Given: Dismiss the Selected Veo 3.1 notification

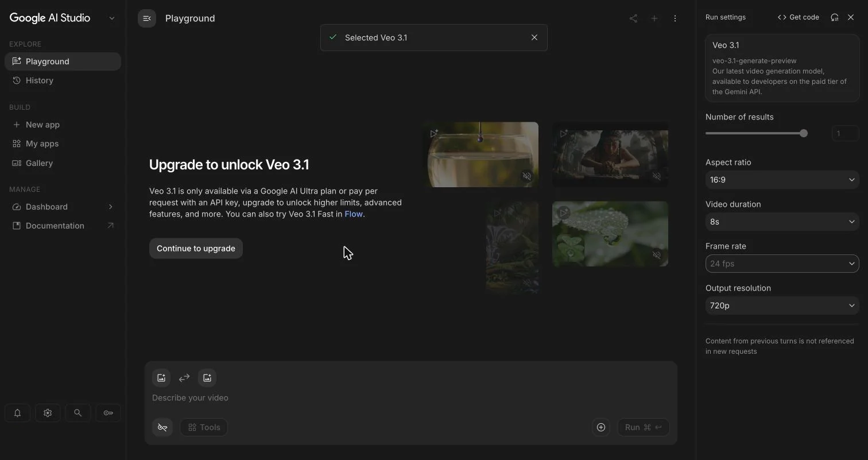Looking at the screenshot, I should coord(534,37).
